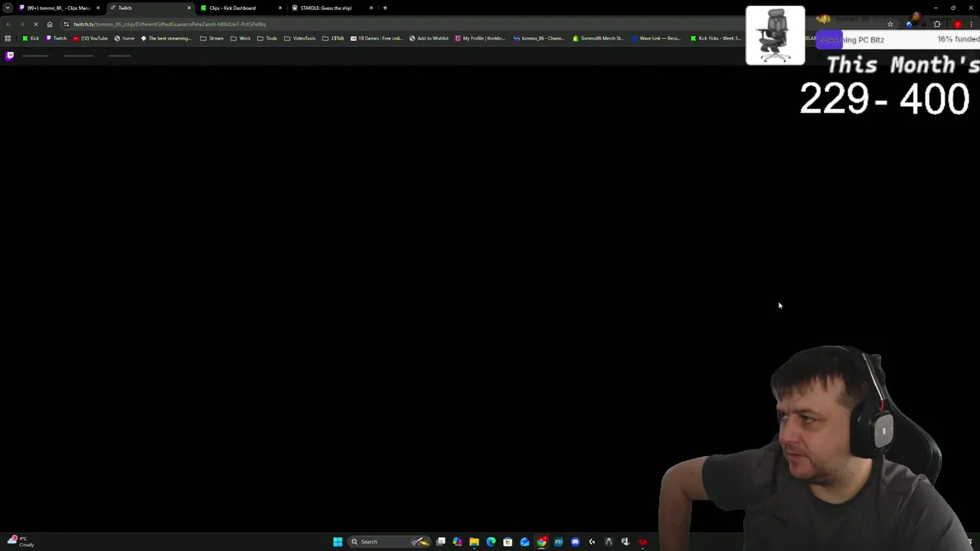This screenshot has height=551, width=980.
Task: Open The best streaming bookmark
Action: pyautogui.click(x=166, y=38)
